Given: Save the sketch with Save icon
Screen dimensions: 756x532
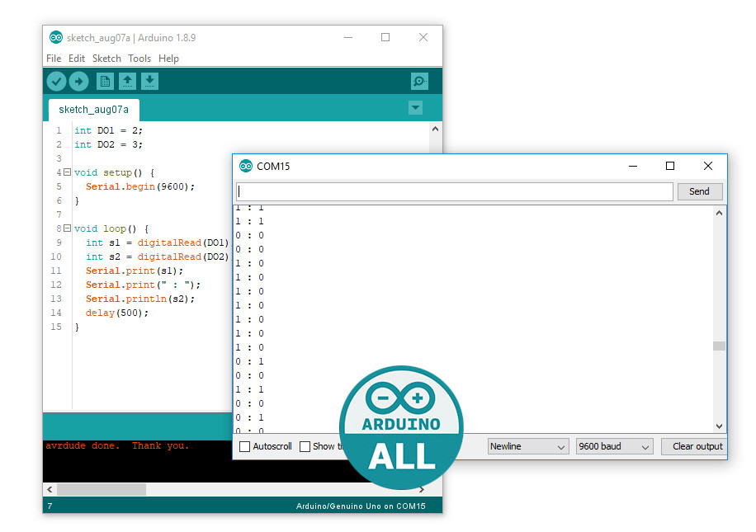Looking at the screenshot, I should [149, 81].
